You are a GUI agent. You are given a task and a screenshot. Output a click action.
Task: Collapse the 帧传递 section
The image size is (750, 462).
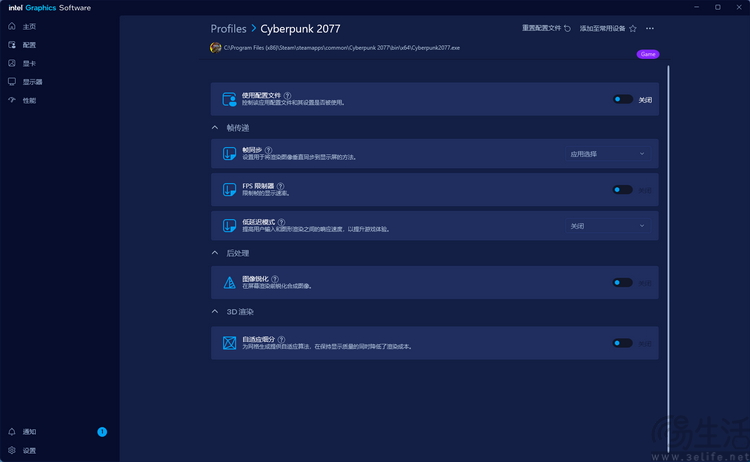(x=215, y=128)
